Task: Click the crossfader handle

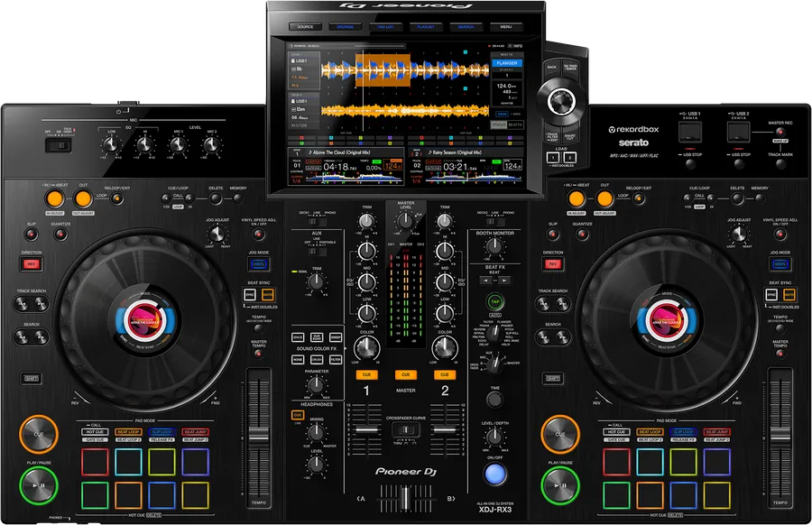Action: (x=405, y=499)
